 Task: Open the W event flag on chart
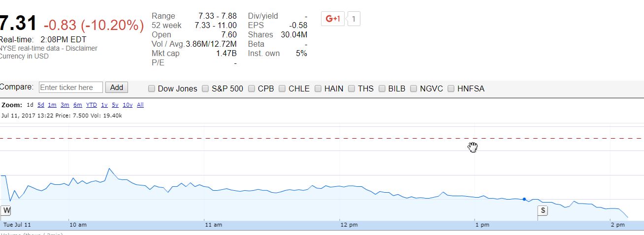pos(6,210)
